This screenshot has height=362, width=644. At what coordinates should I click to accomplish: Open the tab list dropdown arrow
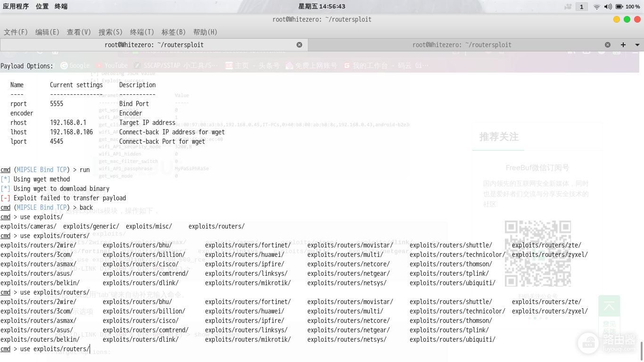637,45
